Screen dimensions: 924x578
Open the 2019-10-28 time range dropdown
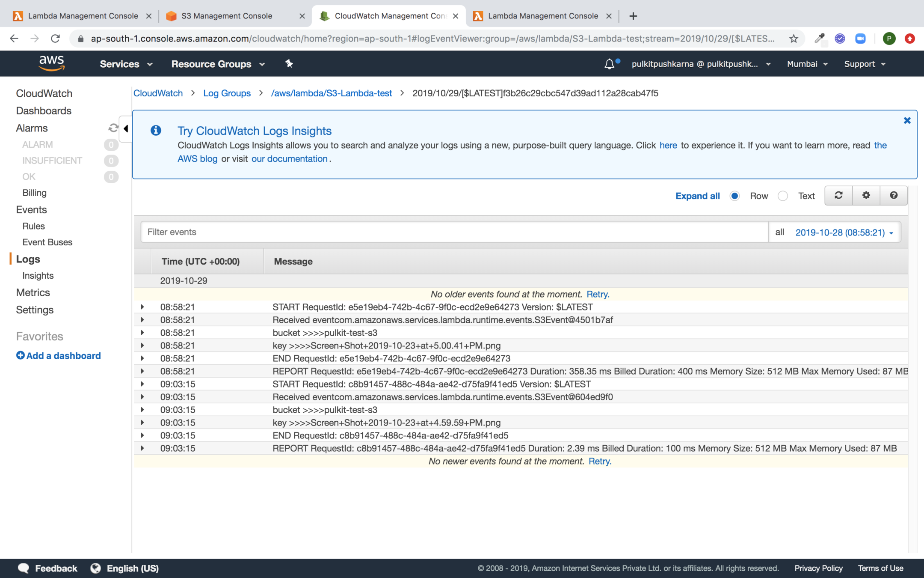point(844,232)
